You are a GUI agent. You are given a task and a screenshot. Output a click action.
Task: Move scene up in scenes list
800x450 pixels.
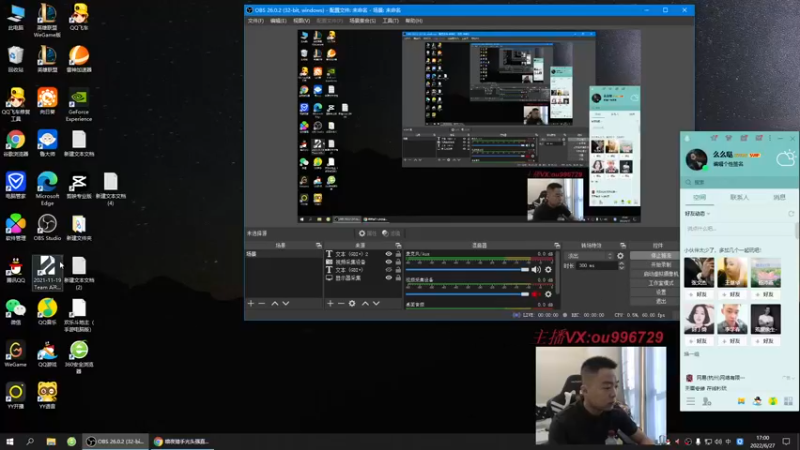point(274,304)
